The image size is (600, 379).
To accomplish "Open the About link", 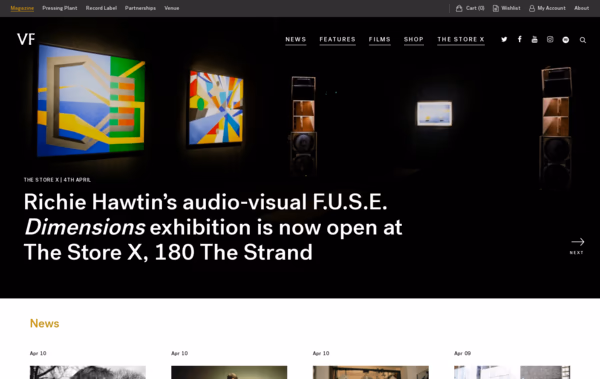I will [x=581, y=8].
